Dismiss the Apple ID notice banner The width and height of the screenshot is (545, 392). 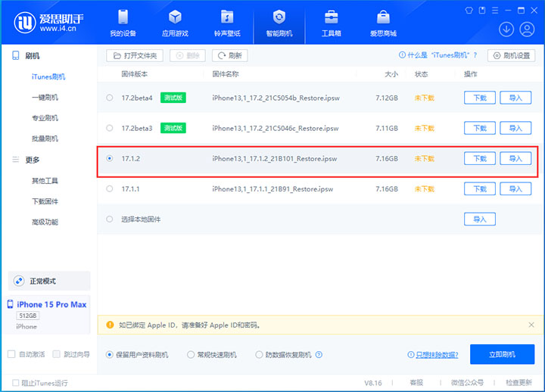pos(531,325)
